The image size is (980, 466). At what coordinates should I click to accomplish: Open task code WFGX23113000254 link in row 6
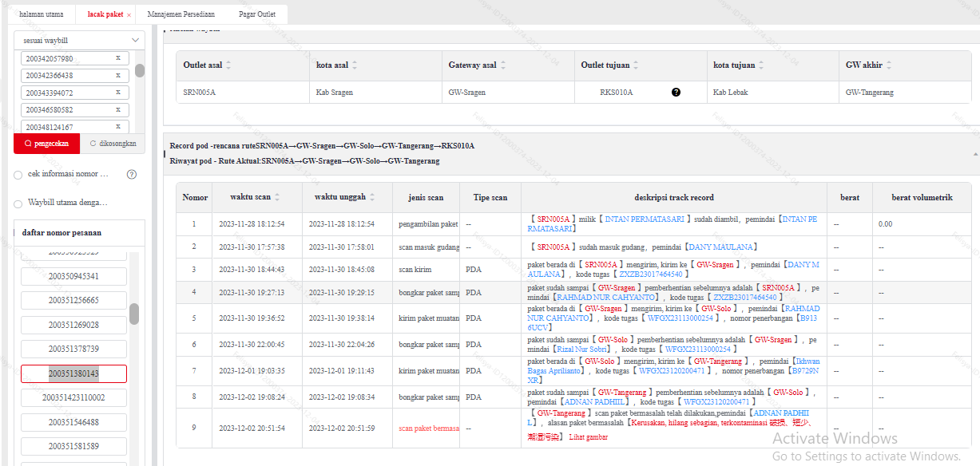(696, 349)
